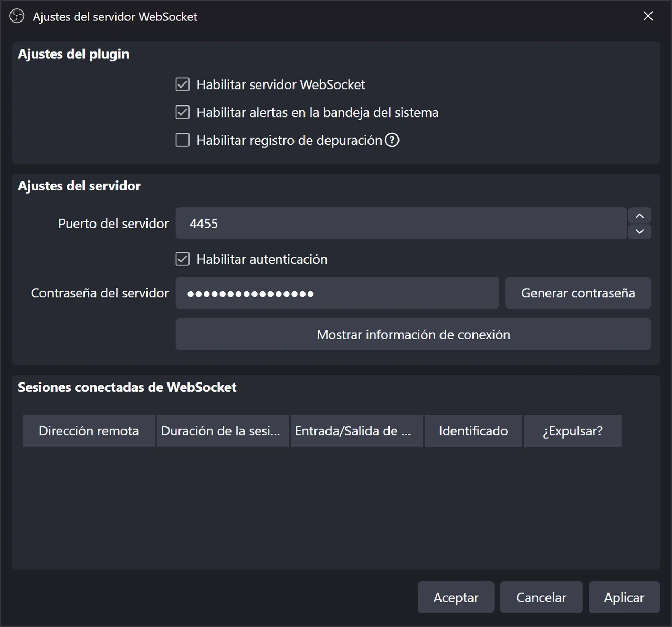Image resolution: width=672 pixels, height=627 pixels.
Task: Toggle Habilitar alertas en la bandeja checkbox
Action: (183, 112)
